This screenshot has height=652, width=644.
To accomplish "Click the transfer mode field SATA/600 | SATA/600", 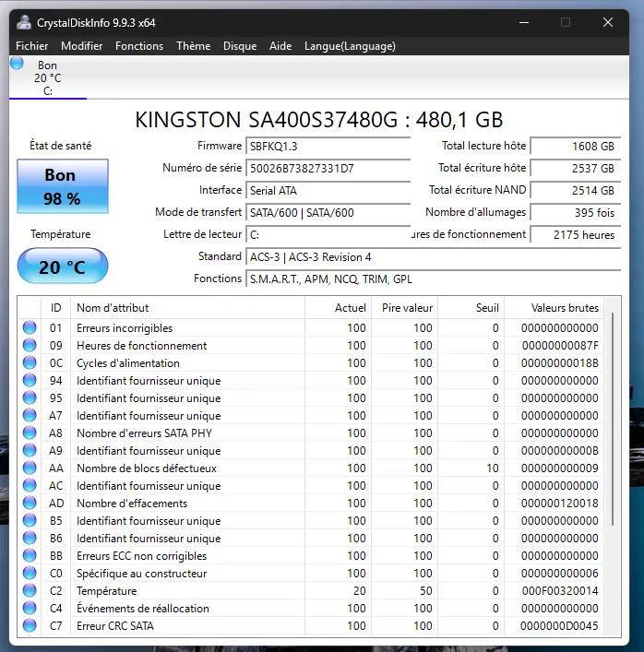I will coord(328,212).
